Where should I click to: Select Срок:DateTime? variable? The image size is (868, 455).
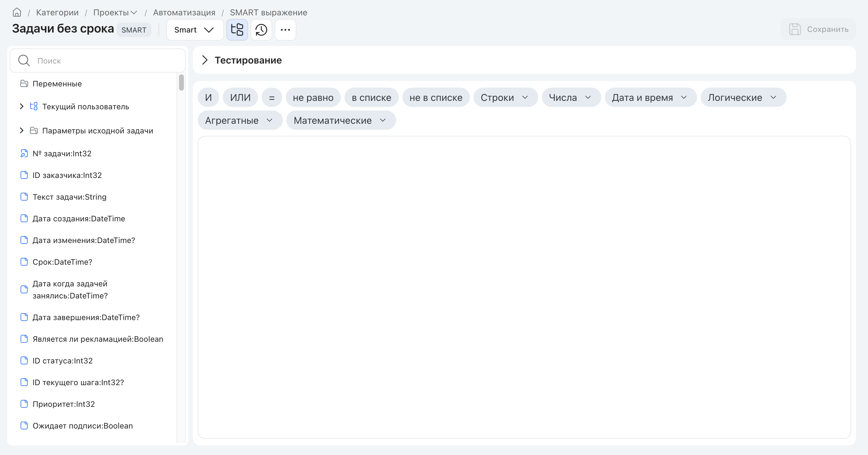pos(62,262)
